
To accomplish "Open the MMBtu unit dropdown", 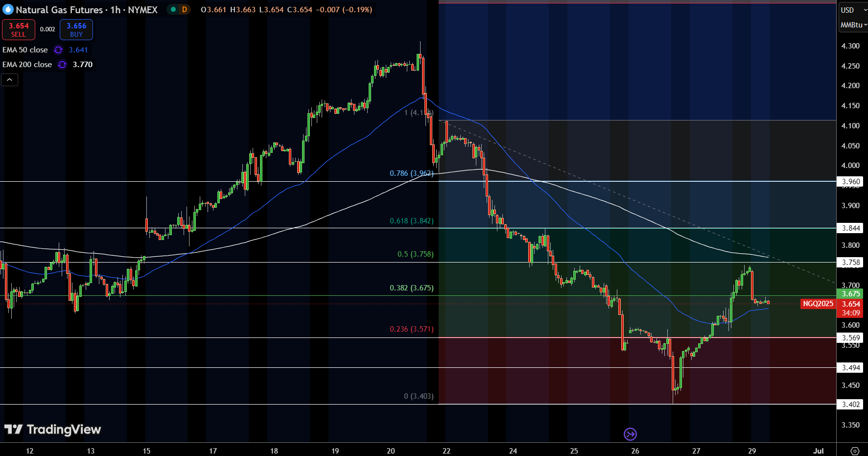I will pyautogui.click(x=853, y=24).
